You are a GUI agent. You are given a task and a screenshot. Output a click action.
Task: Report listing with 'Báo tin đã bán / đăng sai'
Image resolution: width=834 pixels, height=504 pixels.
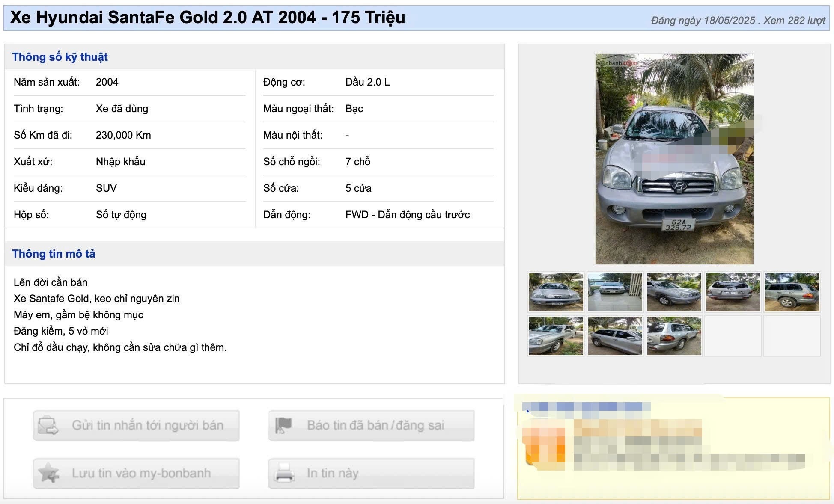[371, 425]
